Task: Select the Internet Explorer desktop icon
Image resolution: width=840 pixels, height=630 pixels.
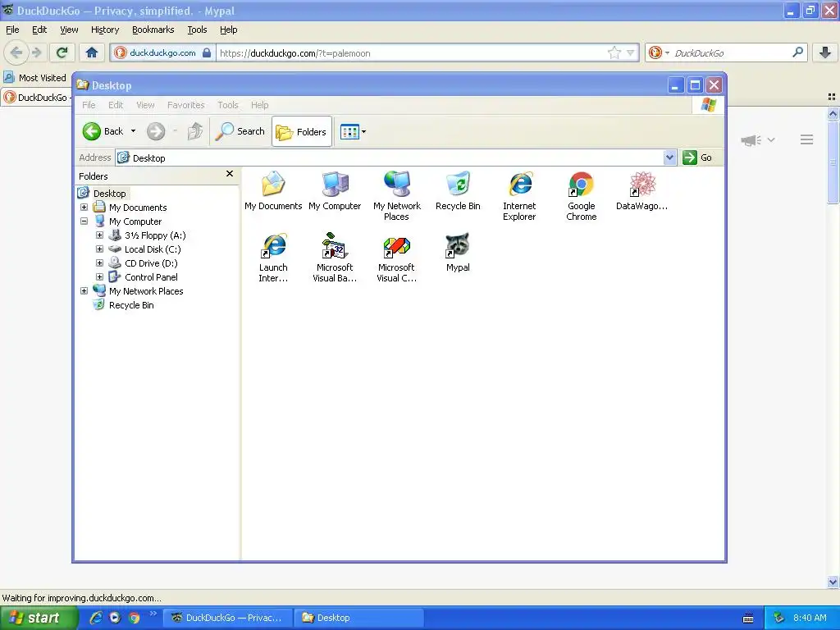Action: pos(519,196)
